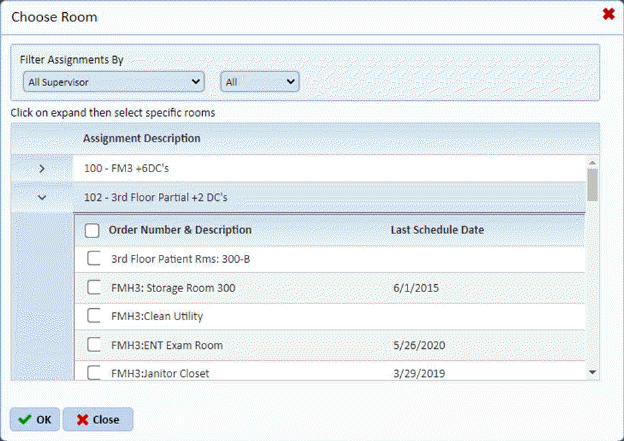Click the Assignment Description column header

[x=141, y=138]
